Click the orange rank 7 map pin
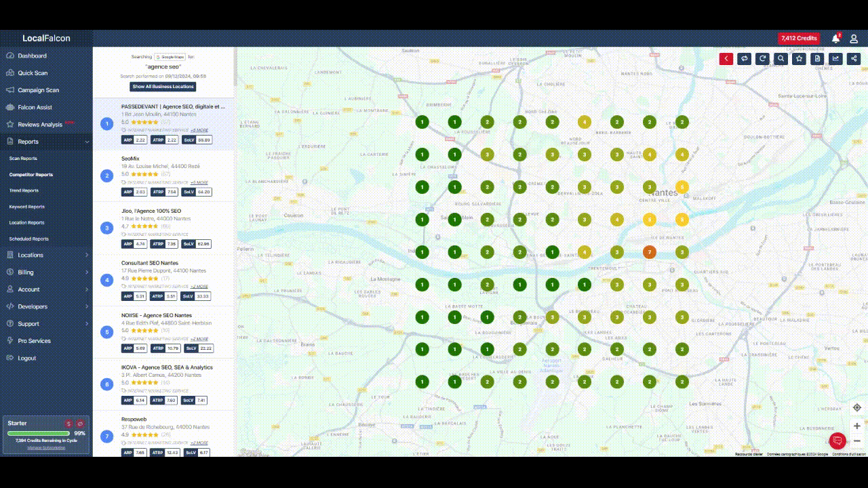This screenshot has height=488, width=868. tap(650, 252)
